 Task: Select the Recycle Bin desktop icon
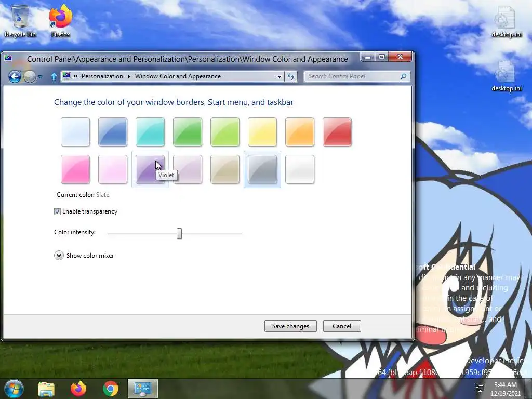20,21
